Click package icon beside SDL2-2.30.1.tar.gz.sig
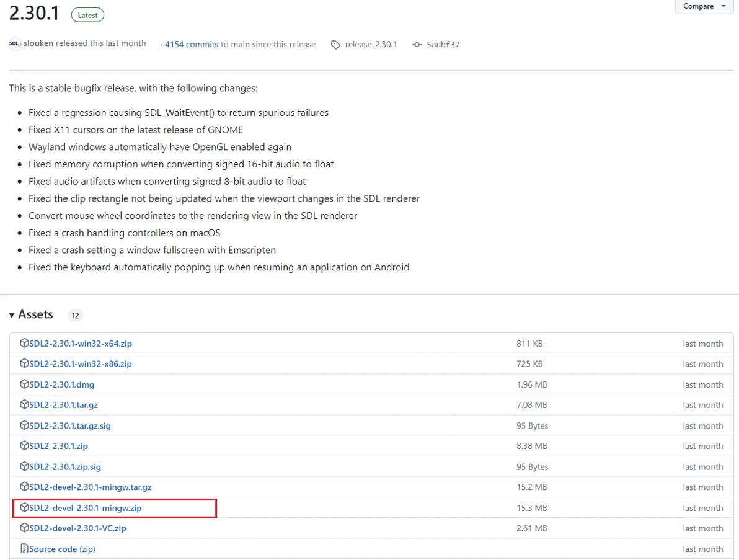Image resolution: width=739 pixels, height=560 pixels. (x=24, y=425)
